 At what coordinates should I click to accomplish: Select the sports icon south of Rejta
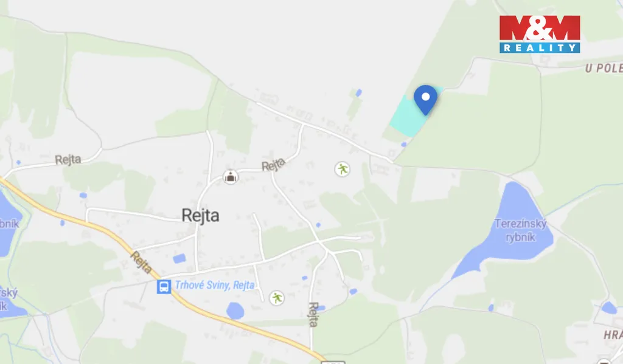[x=277, y=298]
